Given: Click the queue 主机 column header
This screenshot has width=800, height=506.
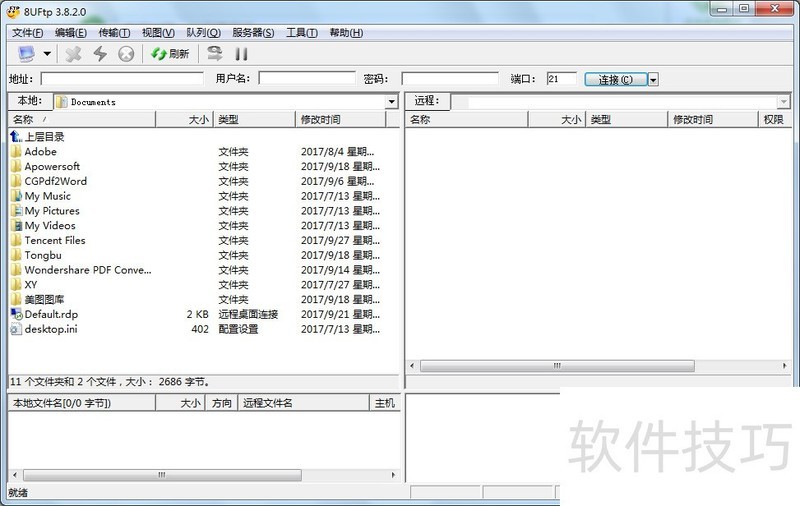Looking at the screenshot, I should click(x=384, y=403).
